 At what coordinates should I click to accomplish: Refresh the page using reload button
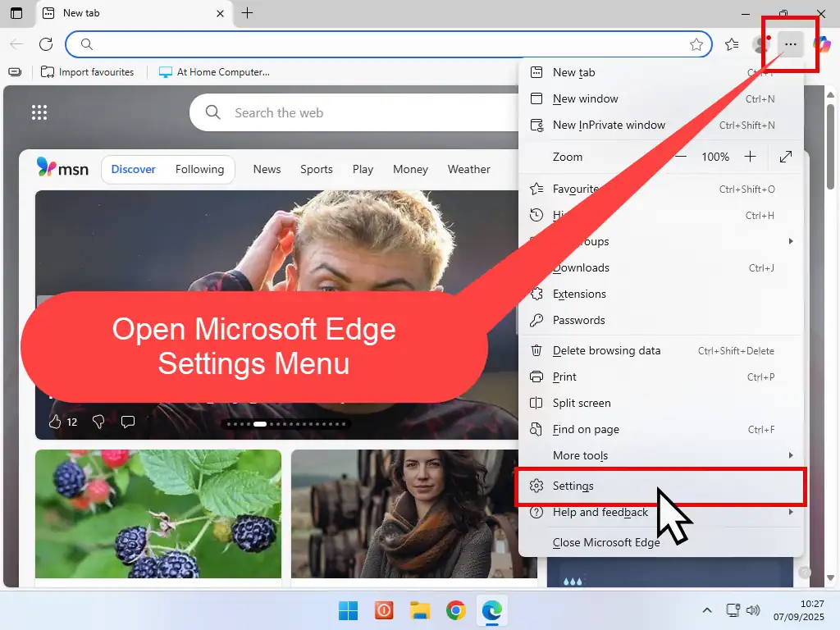[x=46, y=44]
